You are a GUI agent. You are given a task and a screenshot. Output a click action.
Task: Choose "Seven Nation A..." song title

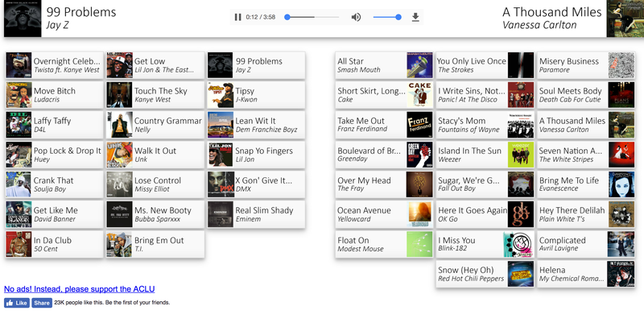coord(571,151)
